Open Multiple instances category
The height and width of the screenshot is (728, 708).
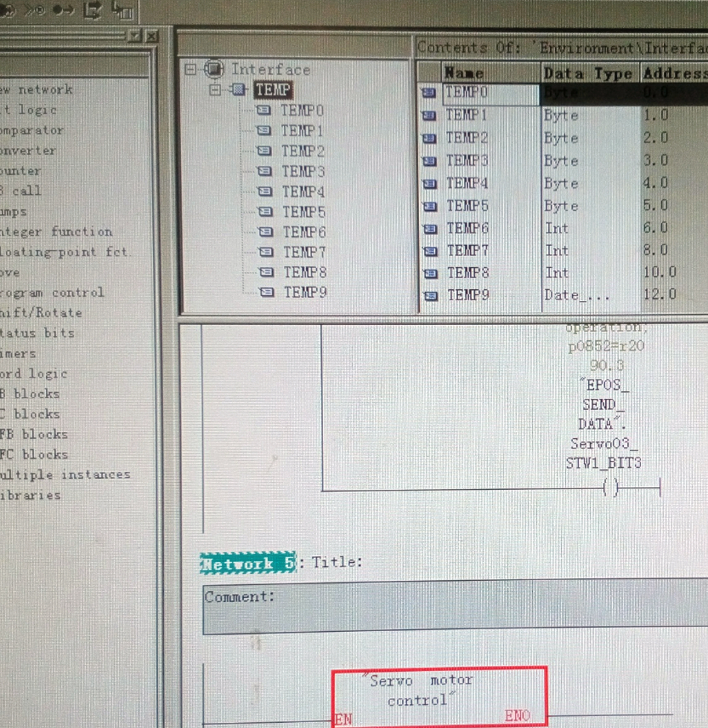(65, 475)
